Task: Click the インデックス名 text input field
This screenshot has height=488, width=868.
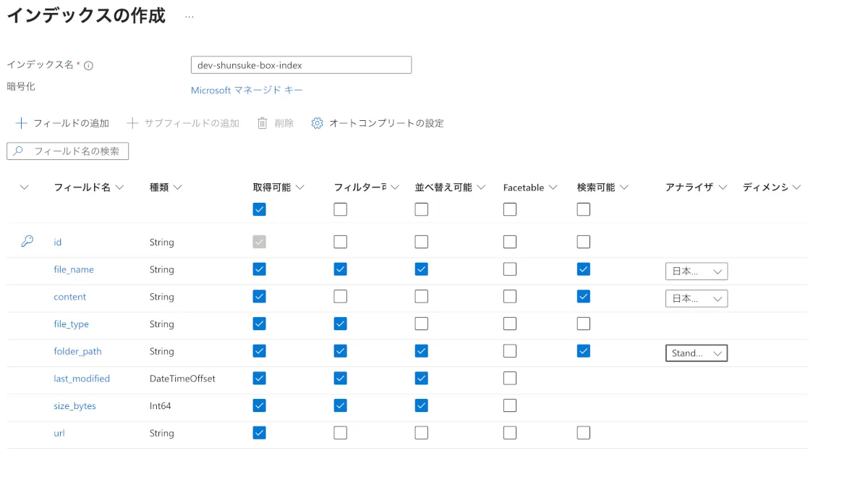Action: tap(301, 65)
